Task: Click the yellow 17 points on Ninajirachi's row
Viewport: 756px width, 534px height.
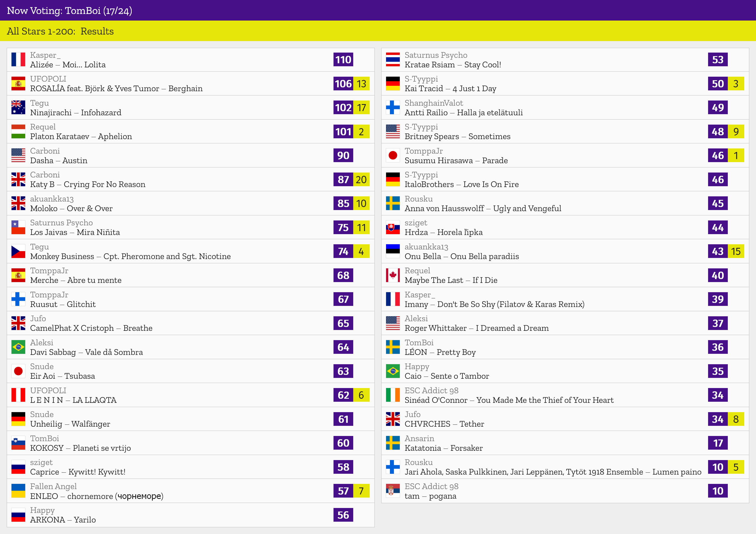Action: (x=361, y=107)
